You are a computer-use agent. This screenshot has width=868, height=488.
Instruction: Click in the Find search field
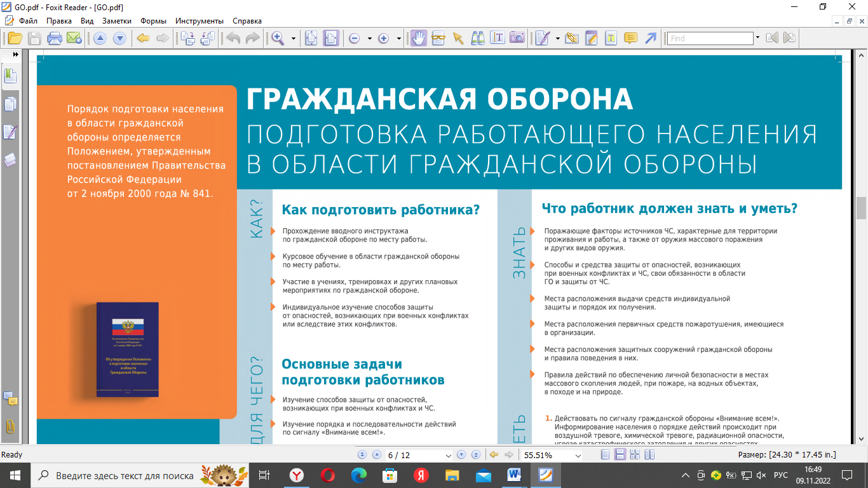710,38
